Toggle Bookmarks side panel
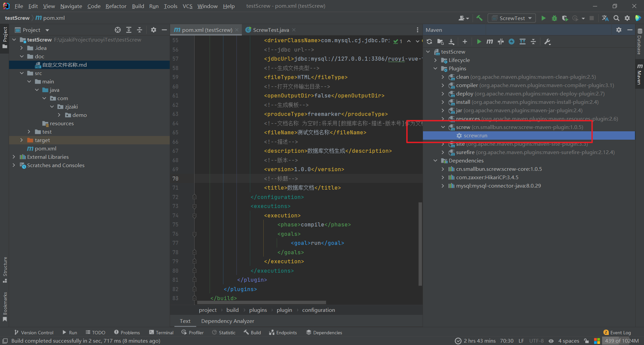This screenshot has height=345, width=644. click(x=5, y=306)
